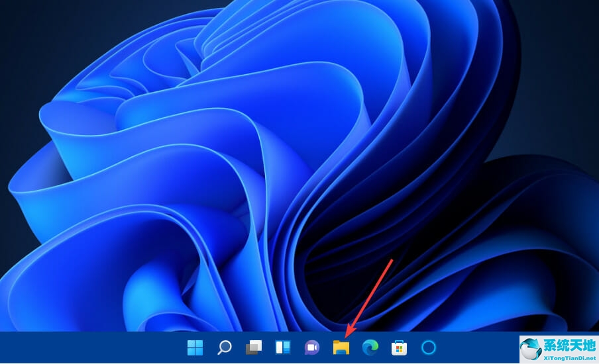Open Cortana circle icon
The height and width of the screenshot is (364, 599).
(429, 347)
